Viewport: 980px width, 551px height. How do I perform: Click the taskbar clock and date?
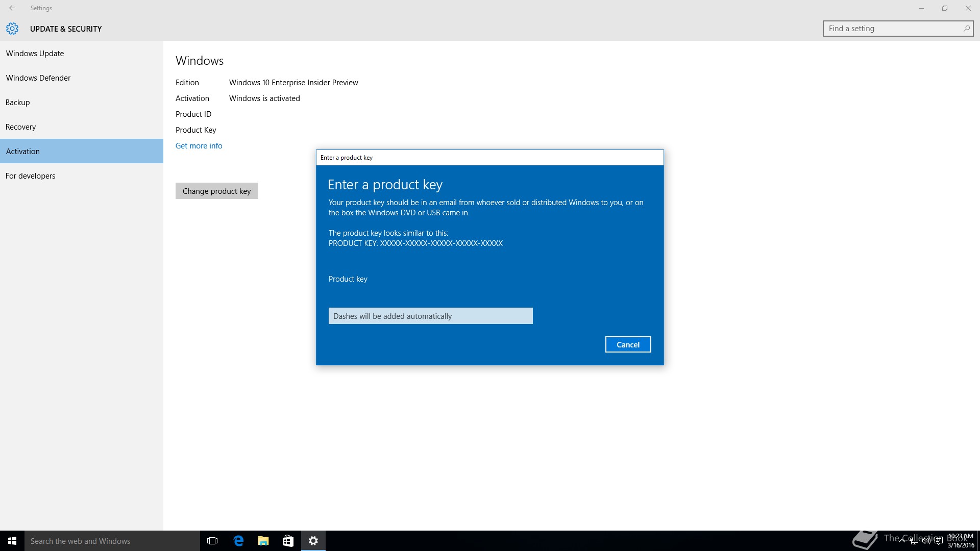click(x=961, y=541)
